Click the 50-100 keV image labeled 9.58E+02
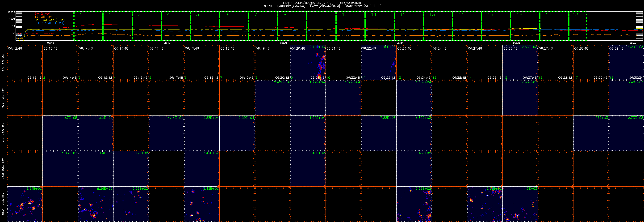The image size is (644, 222). pyautogui.click(x=414, y=204)
